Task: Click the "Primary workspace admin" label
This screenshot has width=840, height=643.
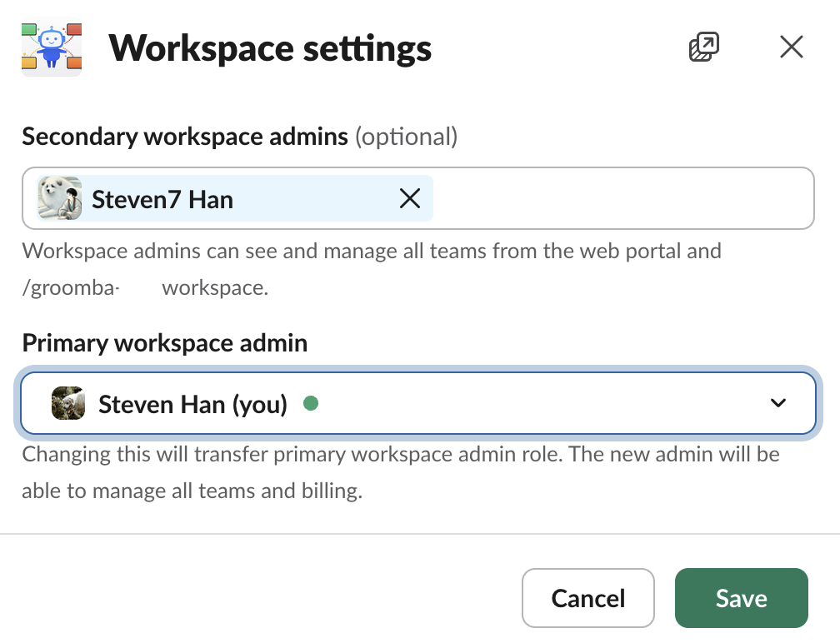Action: pos(165,342)
